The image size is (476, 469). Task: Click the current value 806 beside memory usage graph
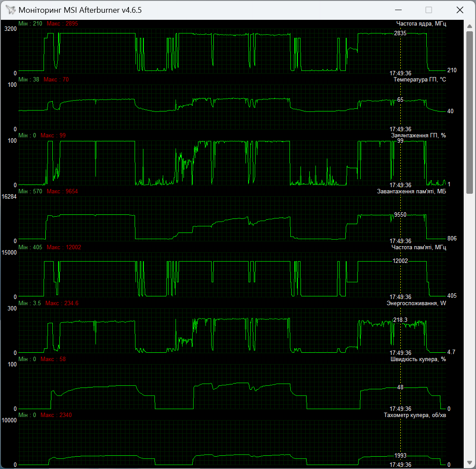(452, 238)
